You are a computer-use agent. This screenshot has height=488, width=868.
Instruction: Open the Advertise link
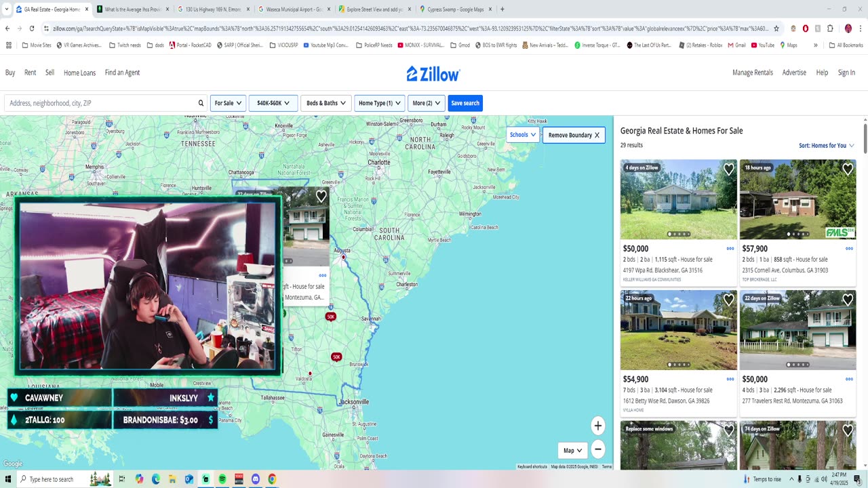(794, 73)
